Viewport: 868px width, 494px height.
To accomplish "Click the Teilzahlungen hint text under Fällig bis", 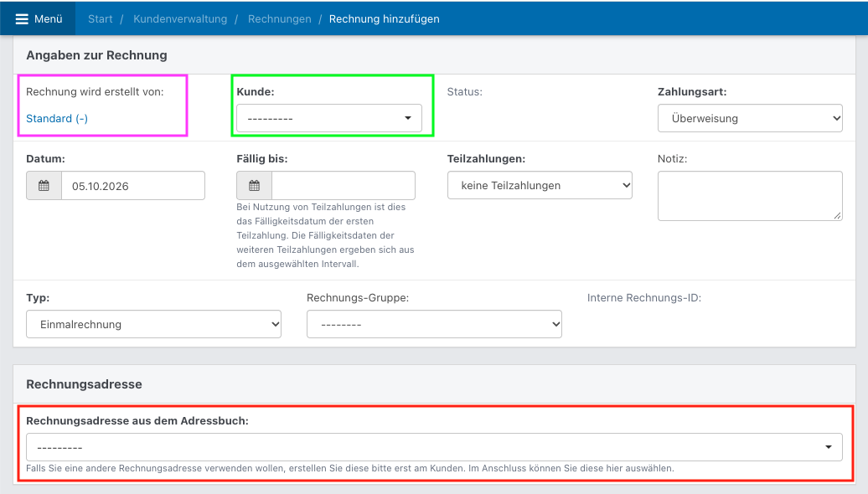I will point(325,235).
